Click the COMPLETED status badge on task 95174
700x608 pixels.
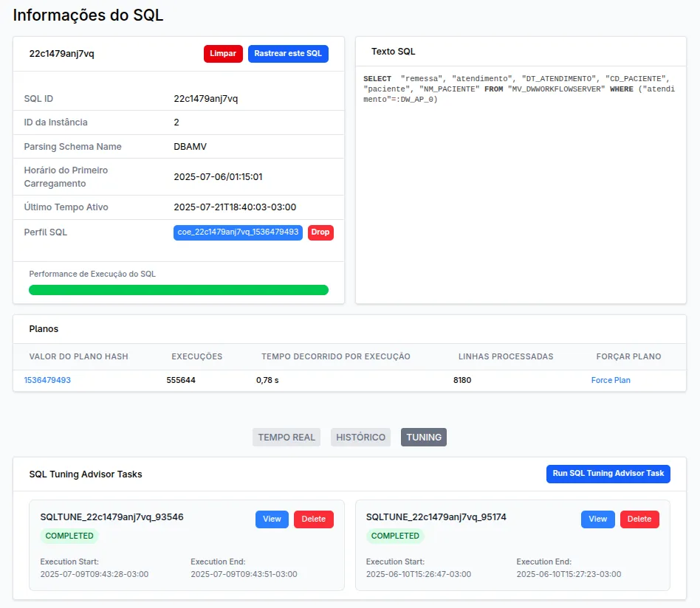coord(395,536)
